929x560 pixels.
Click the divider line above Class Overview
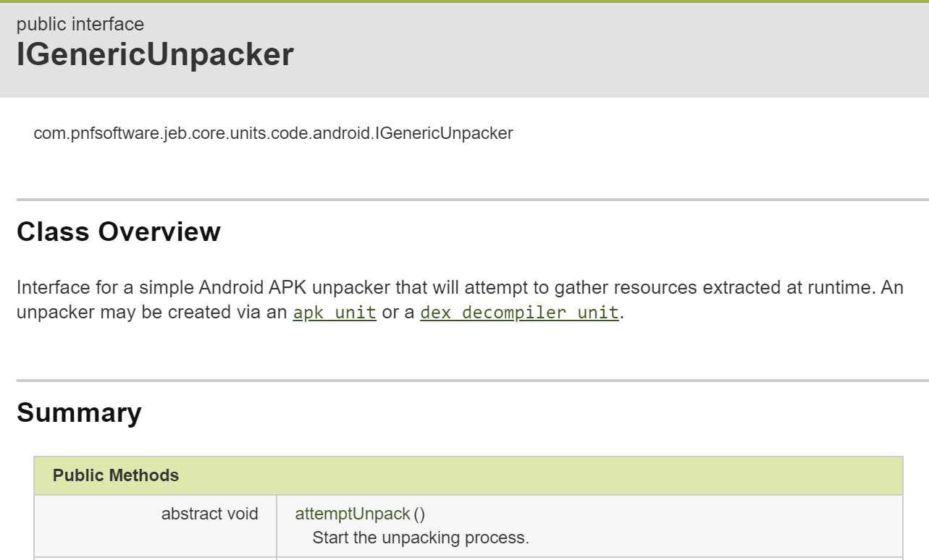click(x=472, y=199)
